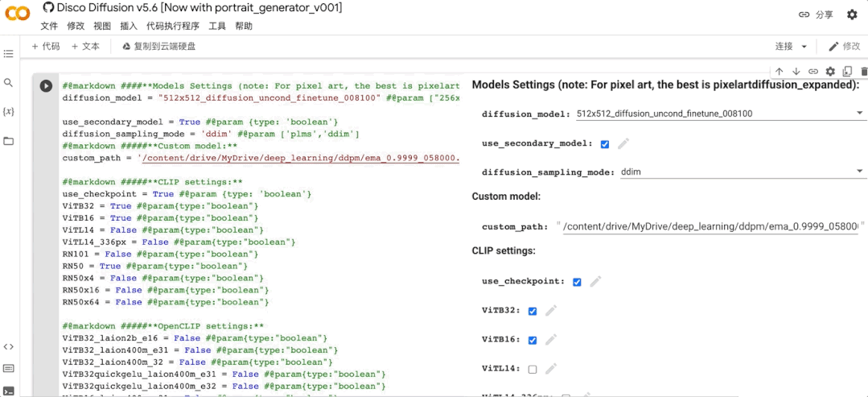The image size is (868, 397).
Task: Move cell up with the arrow icon
Action: 780,72
